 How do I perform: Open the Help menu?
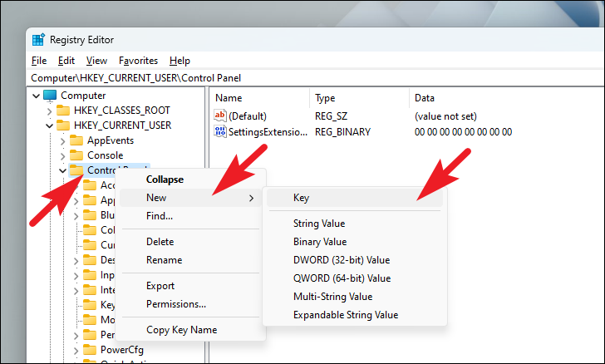click(180, 61)
